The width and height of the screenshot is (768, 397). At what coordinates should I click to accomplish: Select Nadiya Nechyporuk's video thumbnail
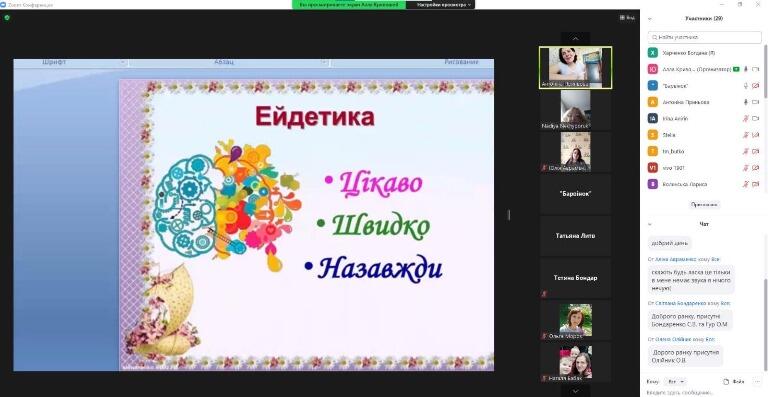[x=576, y=110]
